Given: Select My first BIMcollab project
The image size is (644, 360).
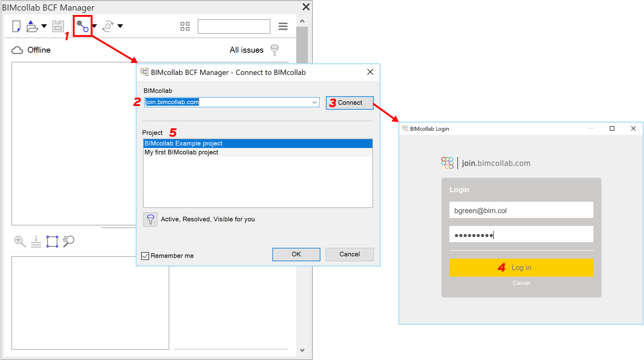Looking at the screenshot, I should (x=258, y=152).
